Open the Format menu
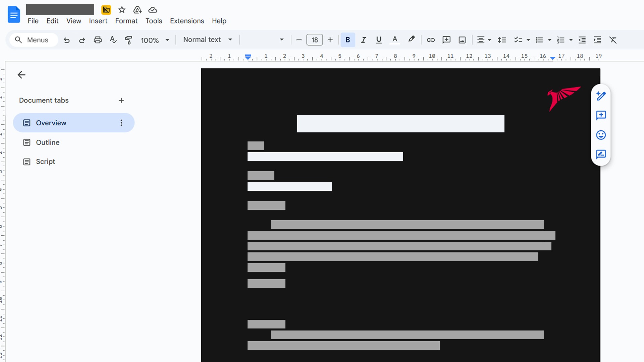This screenshot has width=644, height=362. (126, 21)
